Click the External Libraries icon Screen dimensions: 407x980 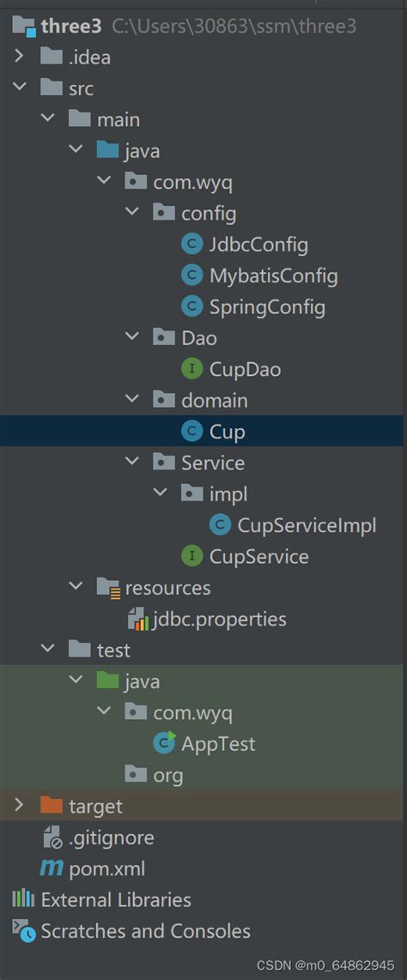pos(23,899)
